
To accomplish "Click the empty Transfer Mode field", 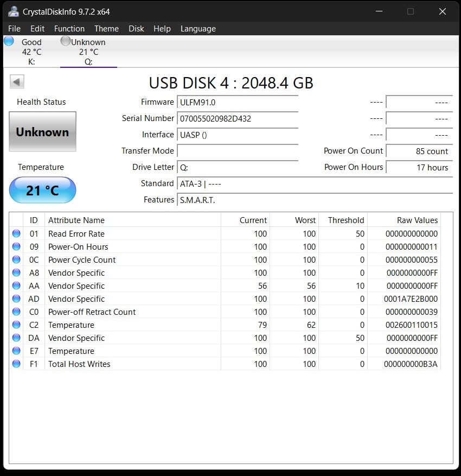I will (x=238, y=151).
